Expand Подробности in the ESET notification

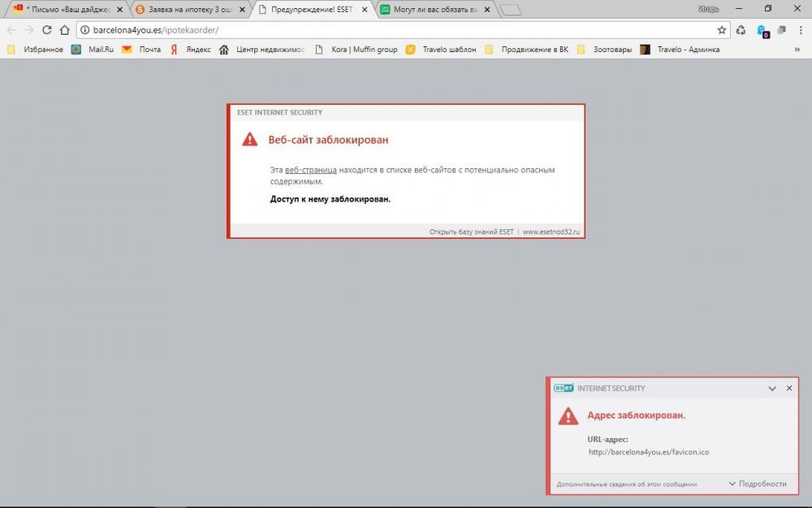758,484
